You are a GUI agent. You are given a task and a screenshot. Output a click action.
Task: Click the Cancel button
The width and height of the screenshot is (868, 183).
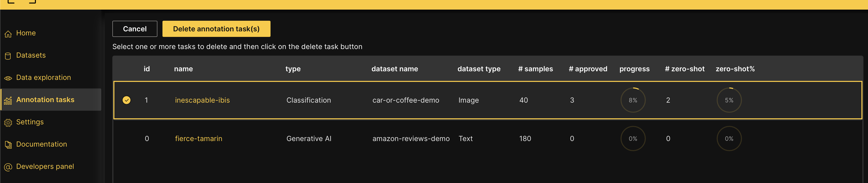pyautogui.click(x=135, y=29)
